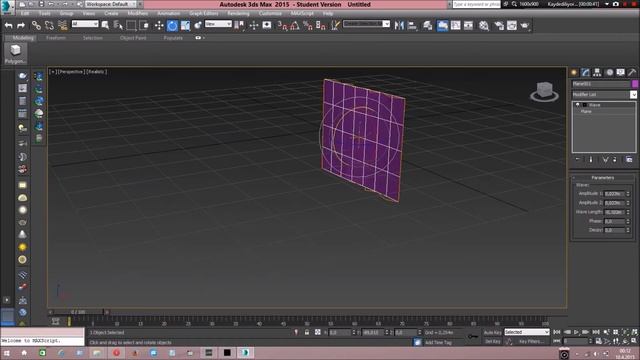
Task: Click the Polygon Modeling button
Action: [x=16, y=53]
